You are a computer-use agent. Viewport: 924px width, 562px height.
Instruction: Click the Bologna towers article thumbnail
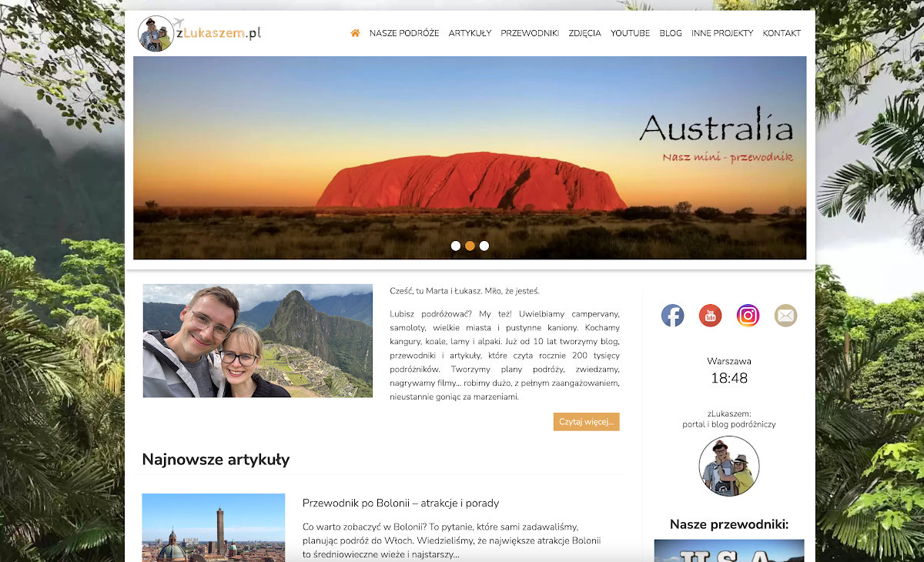coord(213,528)
